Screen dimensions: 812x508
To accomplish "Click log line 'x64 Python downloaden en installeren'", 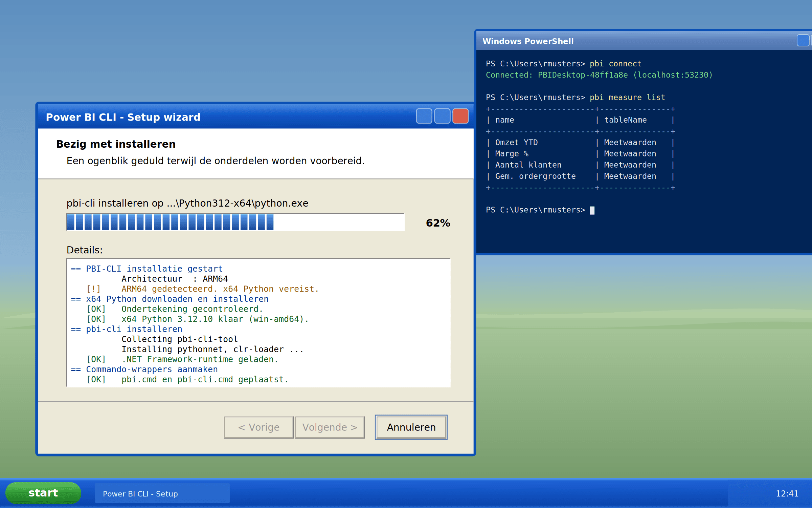I will pos(170,299).
